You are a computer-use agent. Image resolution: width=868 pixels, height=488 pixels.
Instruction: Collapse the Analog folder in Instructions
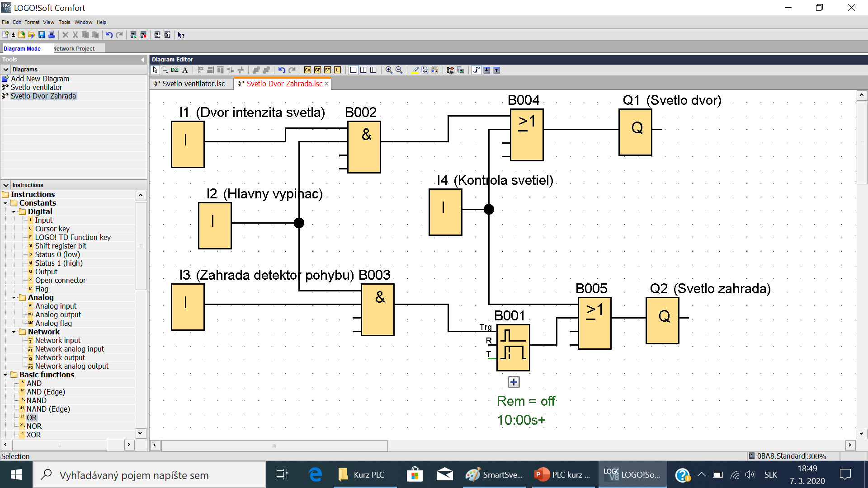[x=14, y=298]
